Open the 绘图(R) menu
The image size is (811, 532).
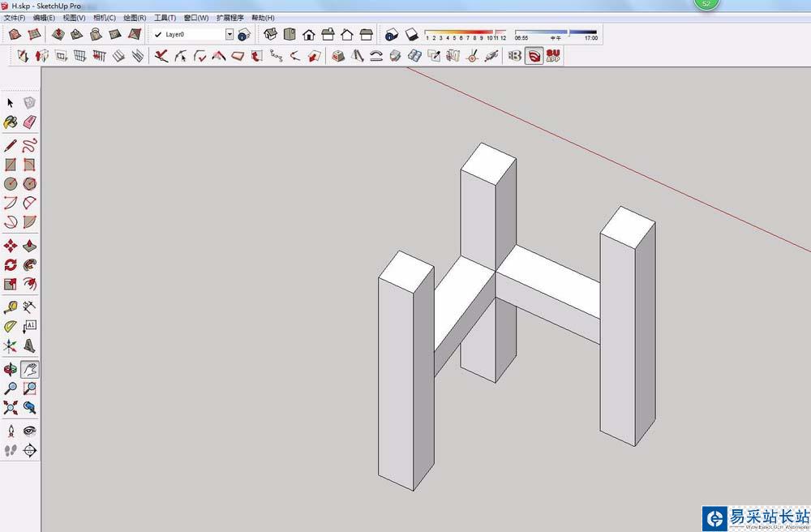tap(135, 18)
